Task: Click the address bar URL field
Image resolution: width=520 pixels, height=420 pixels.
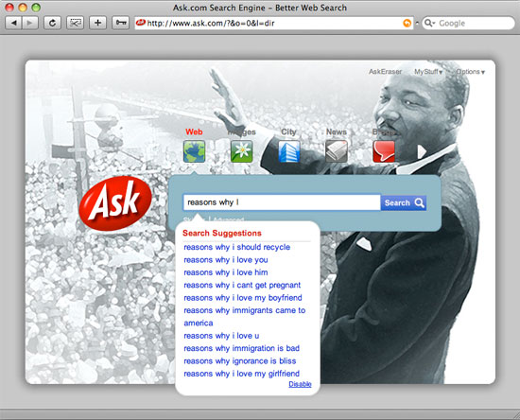Action: 273,23
